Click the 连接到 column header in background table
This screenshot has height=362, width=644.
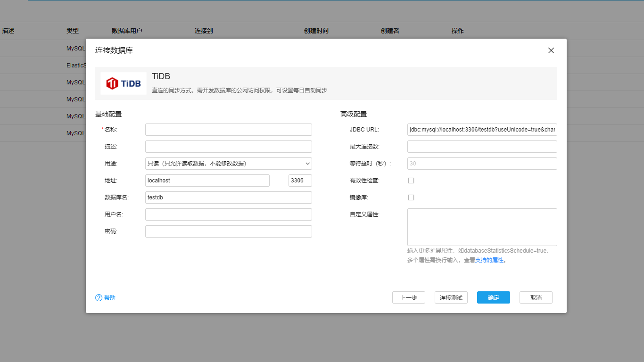click(x=204, y=31)
